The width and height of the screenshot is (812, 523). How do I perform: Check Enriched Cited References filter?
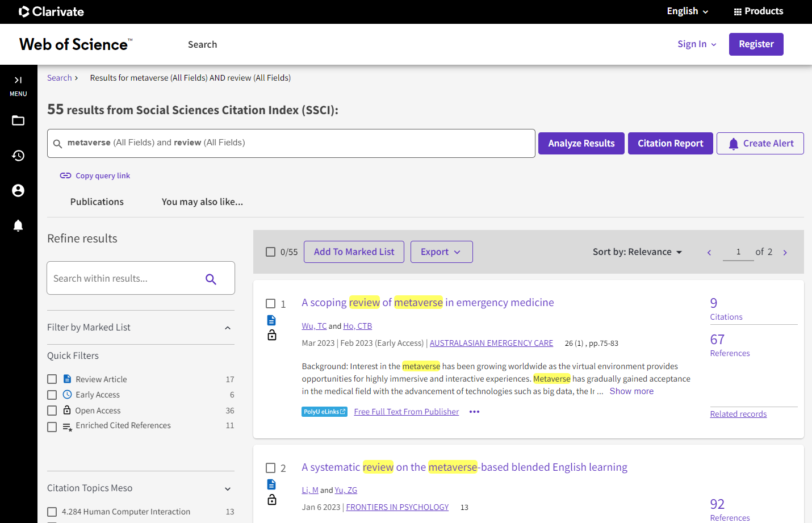tap(52, 427)
